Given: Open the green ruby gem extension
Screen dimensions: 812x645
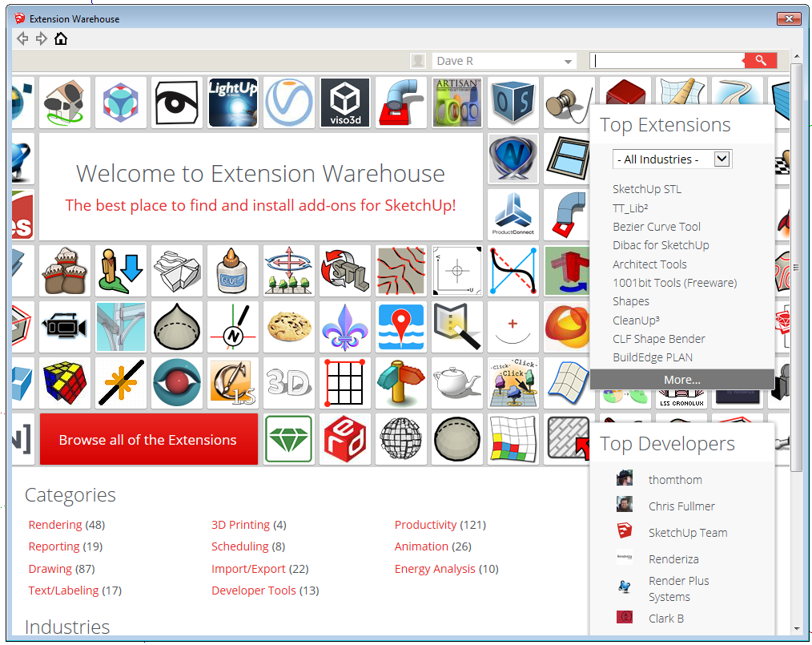Looking at the screenshot, I should (x=289, y=439).
